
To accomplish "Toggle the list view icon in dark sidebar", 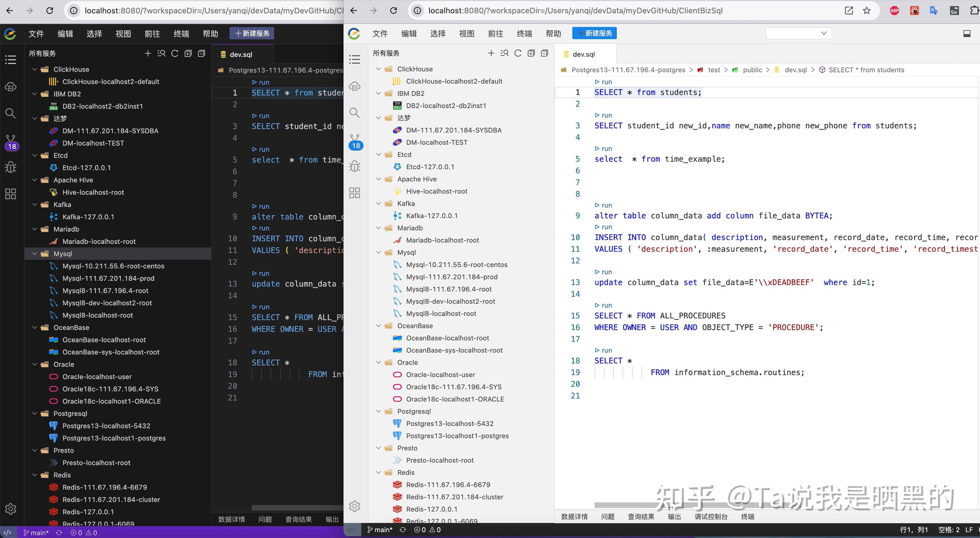I will pyautogui.click(x=10, y=60).
